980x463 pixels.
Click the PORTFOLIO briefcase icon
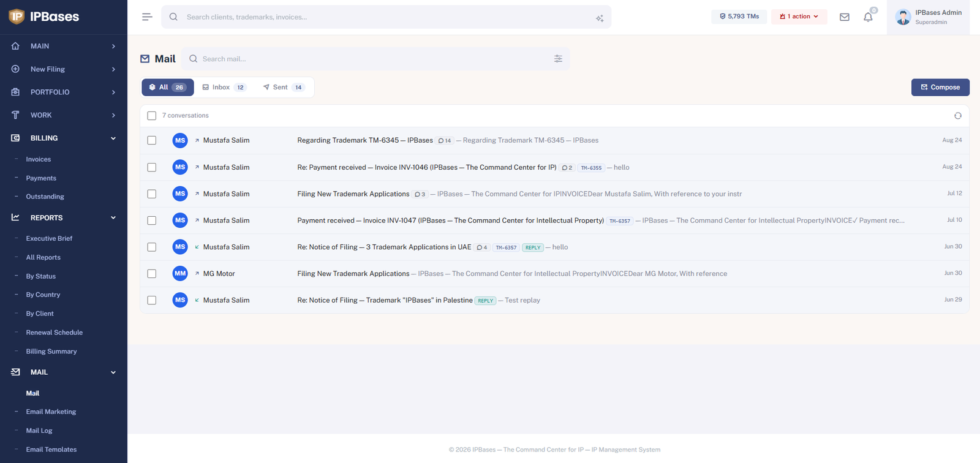15,92
